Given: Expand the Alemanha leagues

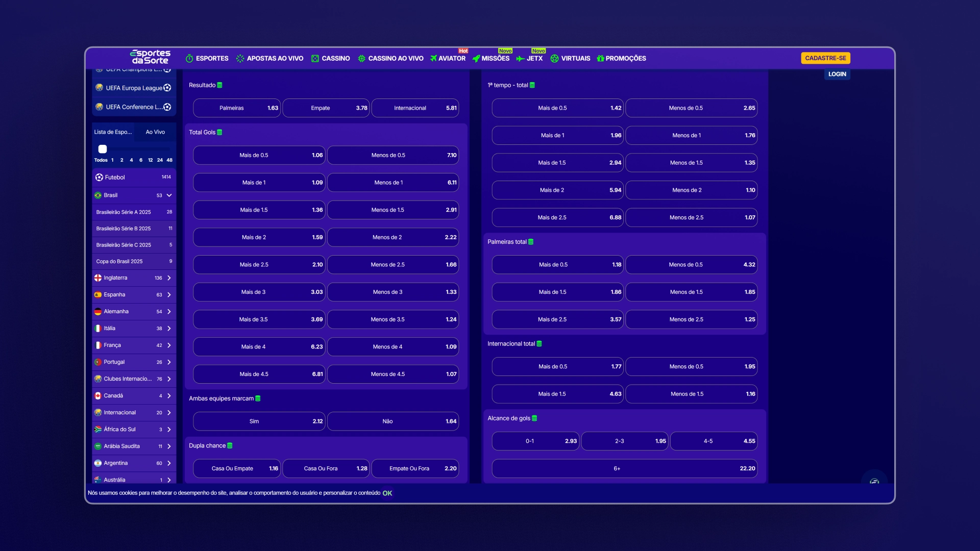Looking at the screenshot, I should coord(169,312).
